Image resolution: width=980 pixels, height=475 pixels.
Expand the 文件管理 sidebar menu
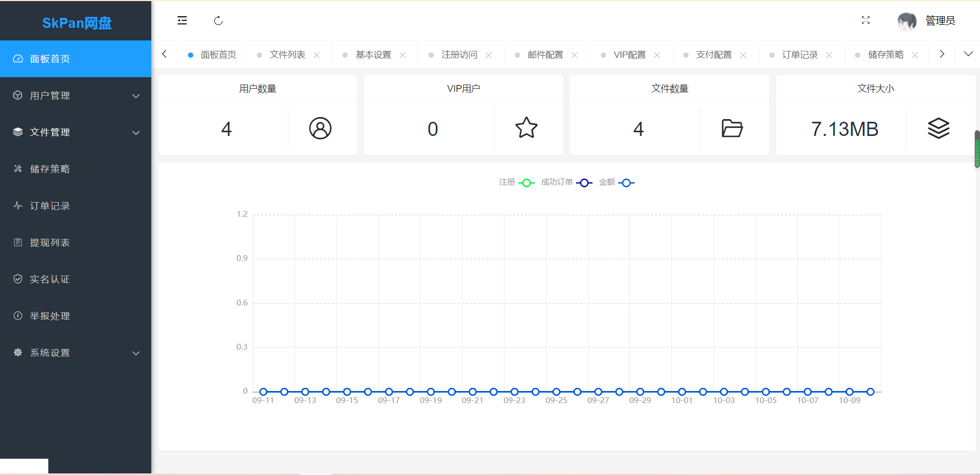pos(76,132)
